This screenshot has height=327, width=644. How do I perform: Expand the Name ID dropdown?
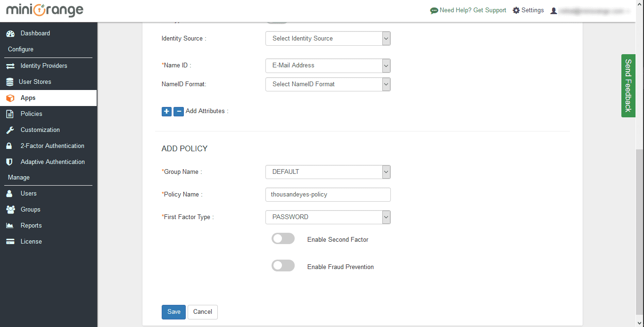[x=328, y=65]
